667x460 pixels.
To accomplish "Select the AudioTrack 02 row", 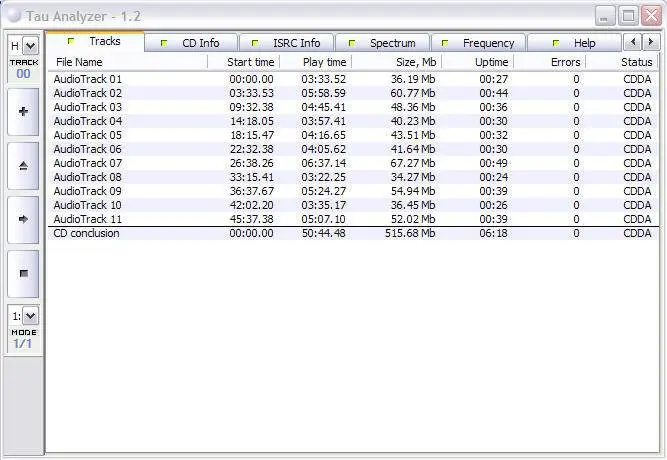I will pos(353,93).
